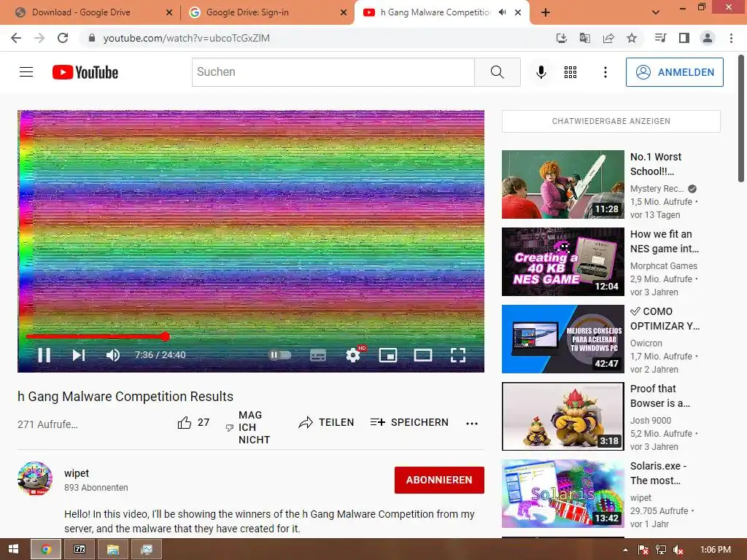This screenshot has width=747, height=560.
Task: Open File Explorer from taskbar
Action: tap(113, 550)
